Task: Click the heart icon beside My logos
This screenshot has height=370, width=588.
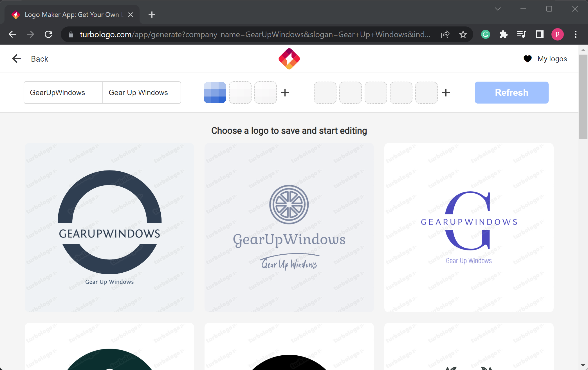Action: click(x=528, y=59)
